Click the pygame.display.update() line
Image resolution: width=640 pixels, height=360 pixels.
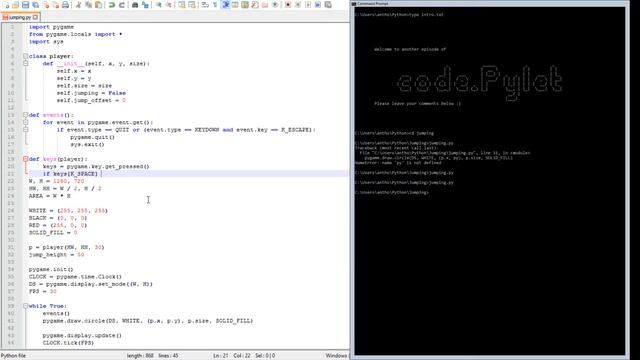tap(82, 336)
